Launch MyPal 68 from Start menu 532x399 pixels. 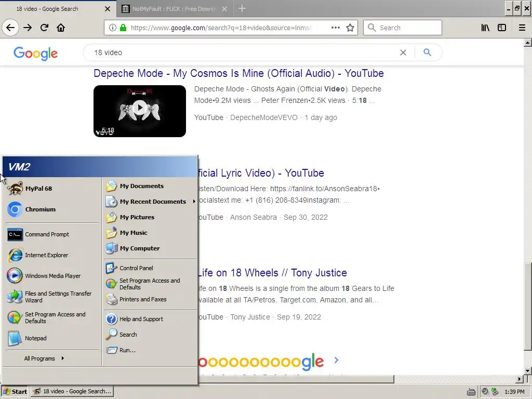coord(52,189)
